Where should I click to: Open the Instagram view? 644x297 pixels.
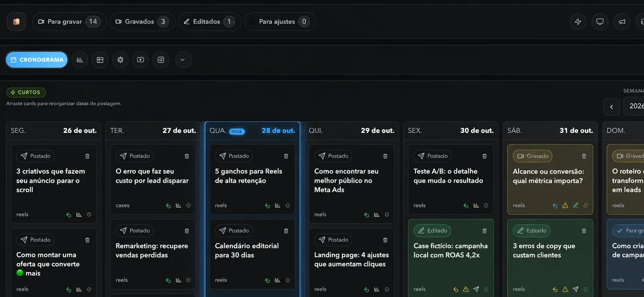(161, 59)
